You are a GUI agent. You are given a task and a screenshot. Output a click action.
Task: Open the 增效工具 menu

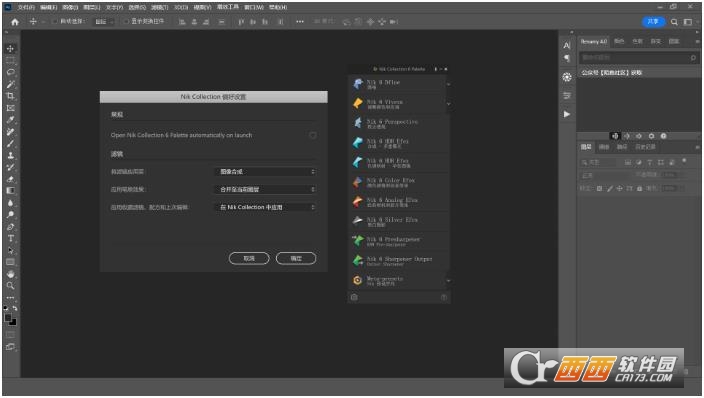(x=228, y=7)
